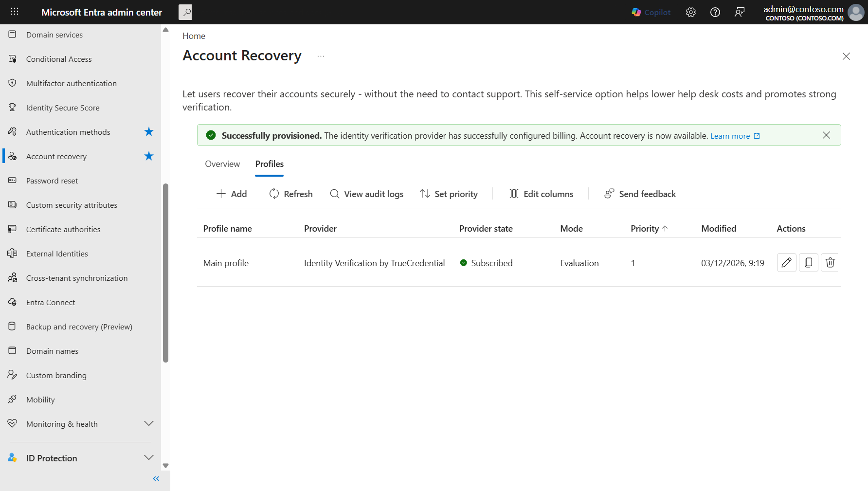Click the Domain services sidebar icon
This screenshot has width=868, height=491.
[x=13, y=34]
